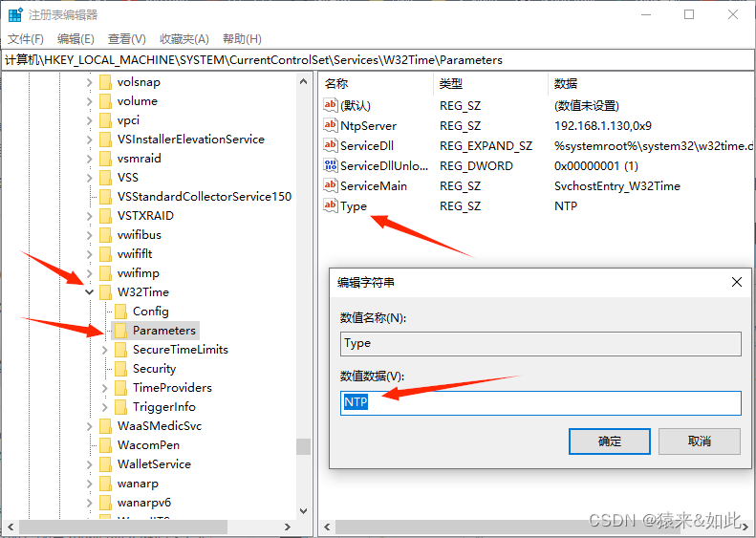Click the 类型 column header
Viewport: 756px width, 538px height.
pos(490,84)
